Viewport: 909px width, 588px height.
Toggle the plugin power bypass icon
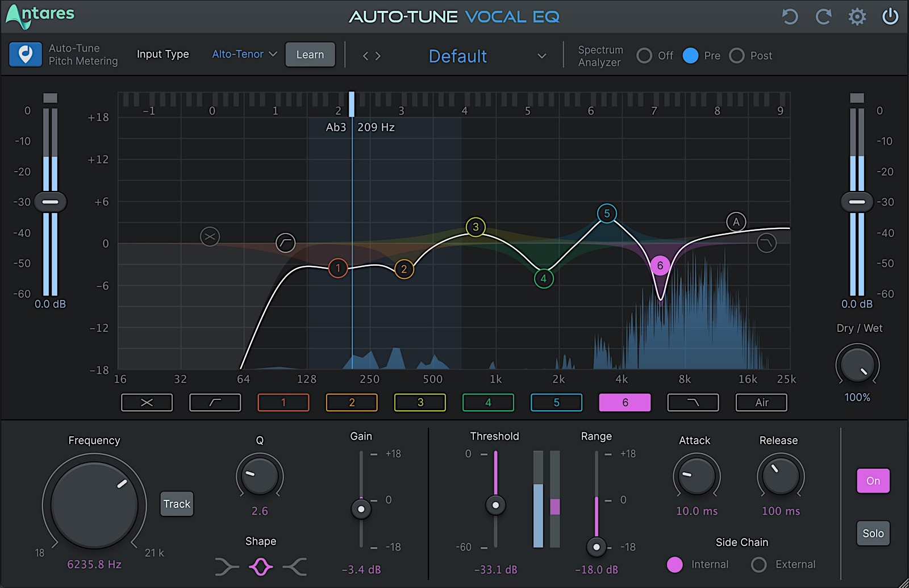click(x=890, y=16)
